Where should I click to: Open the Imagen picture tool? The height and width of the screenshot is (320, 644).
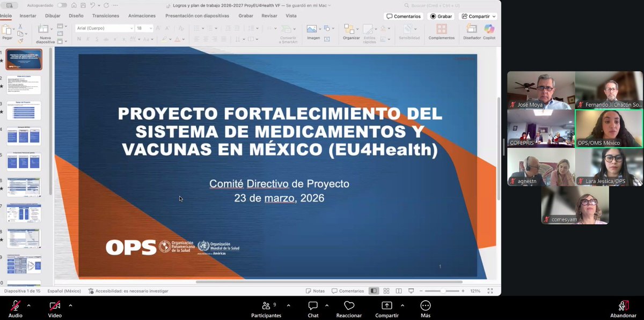pos(312,29)
